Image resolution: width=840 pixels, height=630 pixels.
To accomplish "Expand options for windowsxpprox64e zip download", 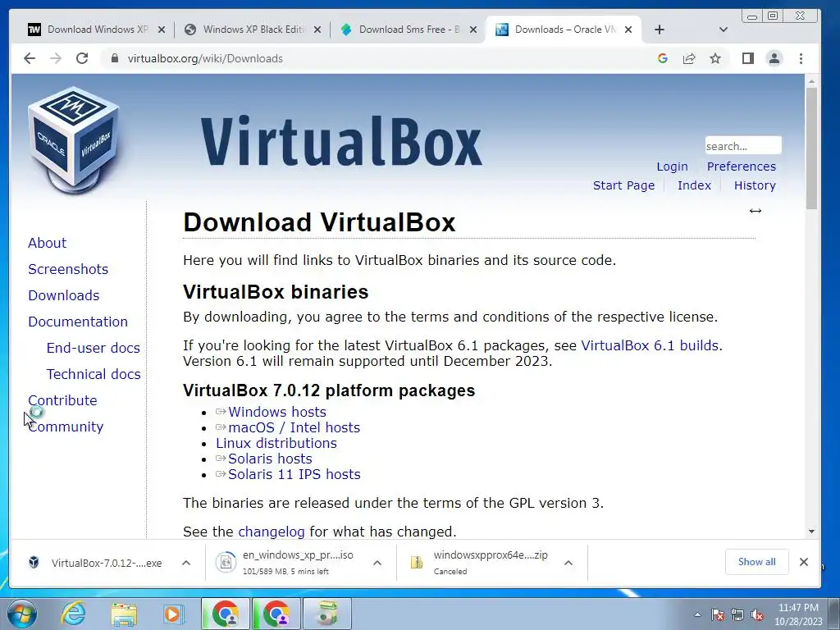I will pyautogui.click(x=568, y=563).
